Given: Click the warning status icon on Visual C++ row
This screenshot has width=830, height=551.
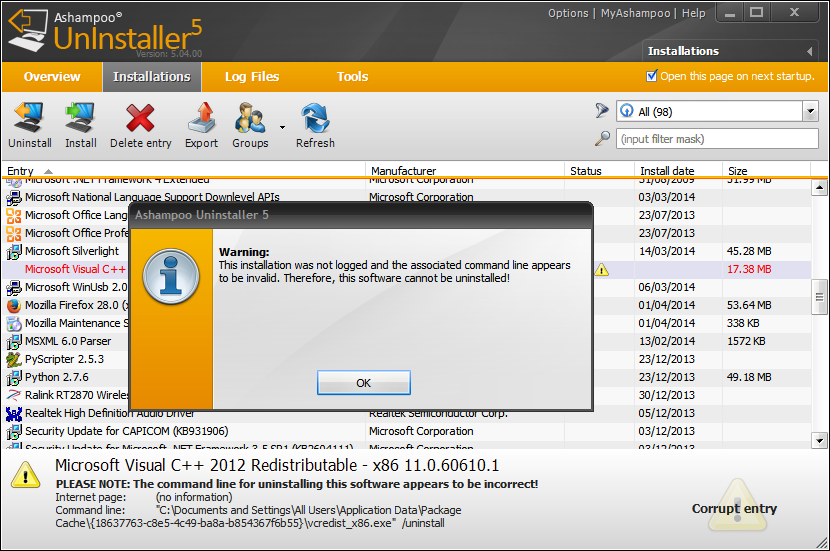Looking at the screenshot, I should point(601,270).
